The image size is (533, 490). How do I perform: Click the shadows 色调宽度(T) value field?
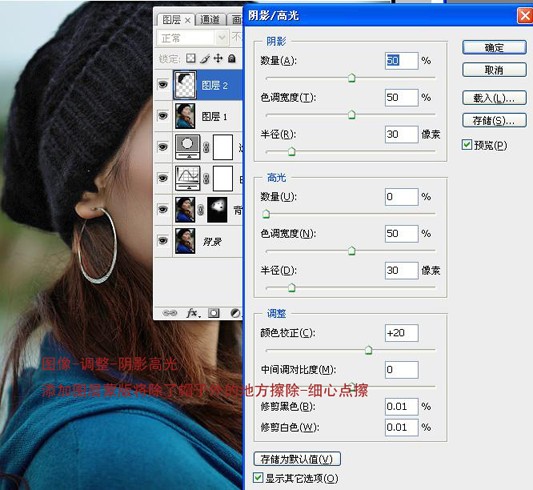[x=401, y=98]
